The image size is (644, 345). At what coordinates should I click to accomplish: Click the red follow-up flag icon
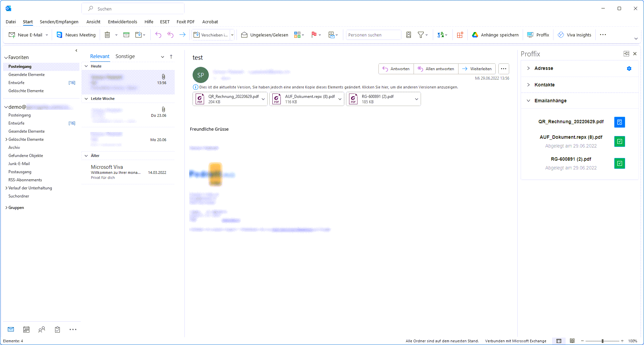[314, 35]
